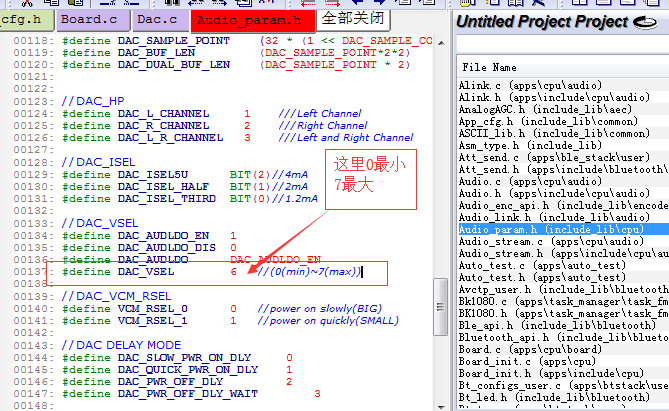Open Audio_stream.h from file list
Viewport: 669px width, 411px height.
point(563,254)
